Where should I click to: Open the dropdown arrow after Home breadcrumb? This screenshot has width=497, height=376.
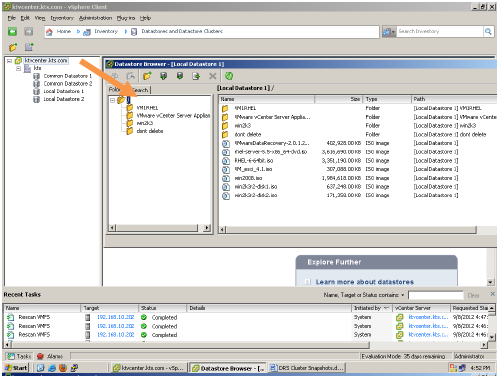pyautogui.click(x=78, y=32)
